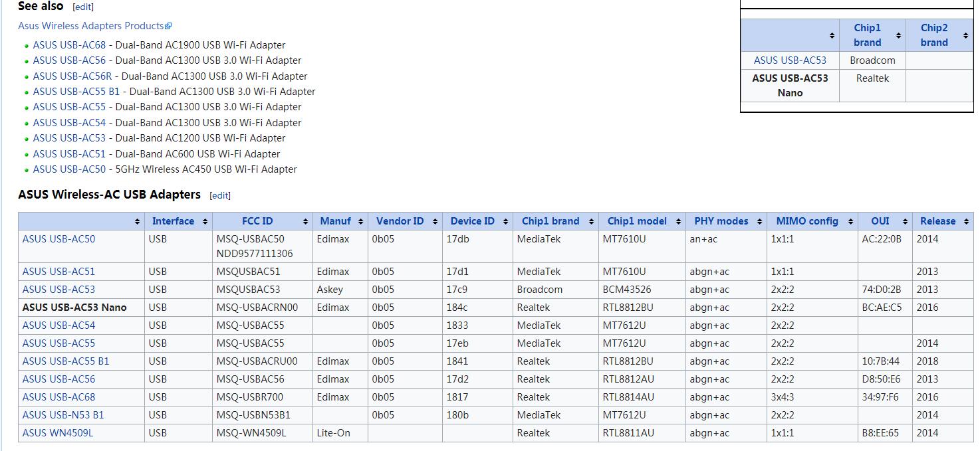Click Chip2 brand header in side table
Image resolution: width=980 pixels, height=451 pixels.
[934, 35]
